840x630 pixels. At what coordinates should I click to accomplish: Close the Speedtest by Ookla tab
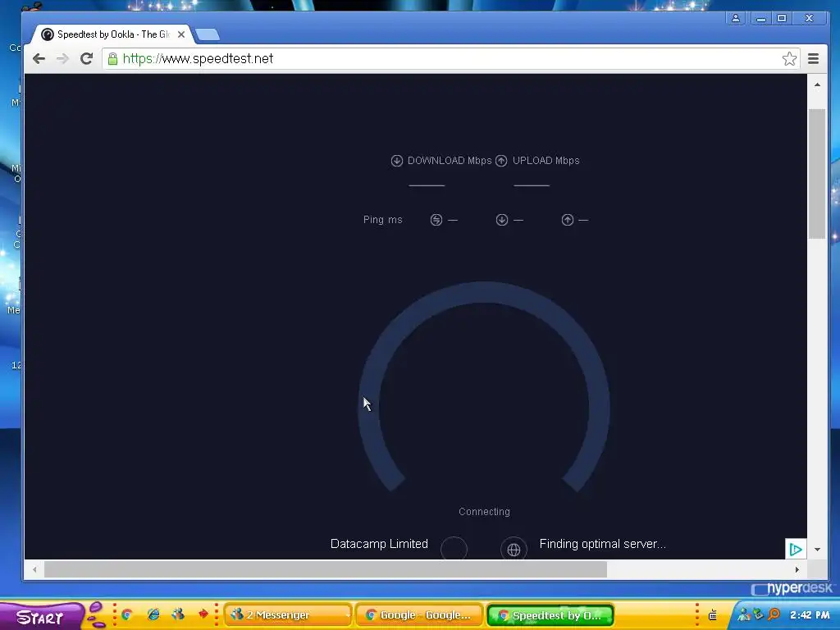tap(181, 34)
